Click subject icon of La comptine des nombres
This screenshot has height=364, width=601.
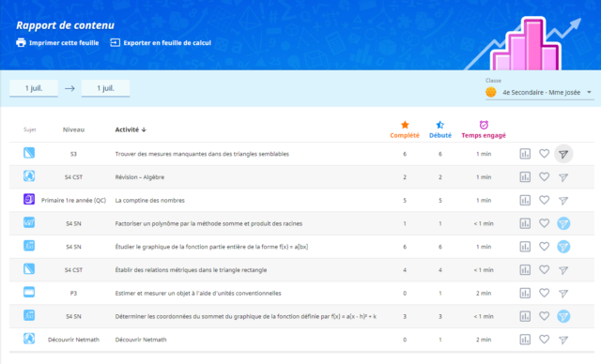pos(29,200)
